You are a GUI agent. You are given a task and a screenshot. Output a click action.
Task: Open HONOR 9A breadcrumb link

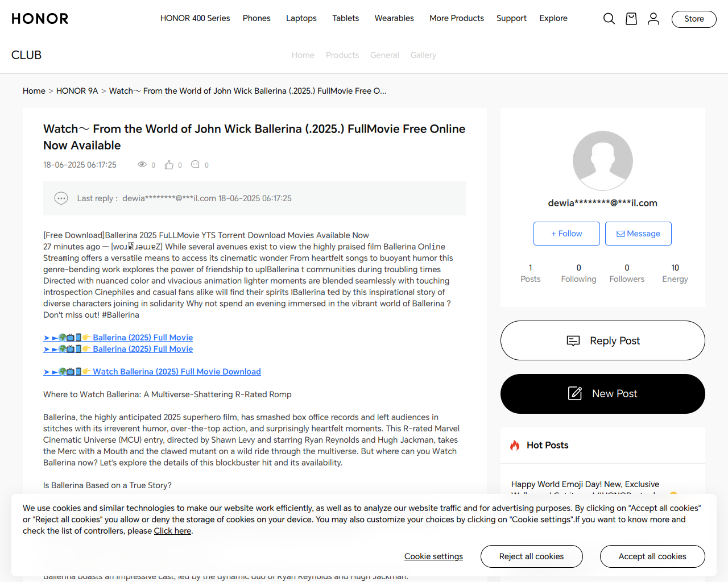[x=77, y=91]
